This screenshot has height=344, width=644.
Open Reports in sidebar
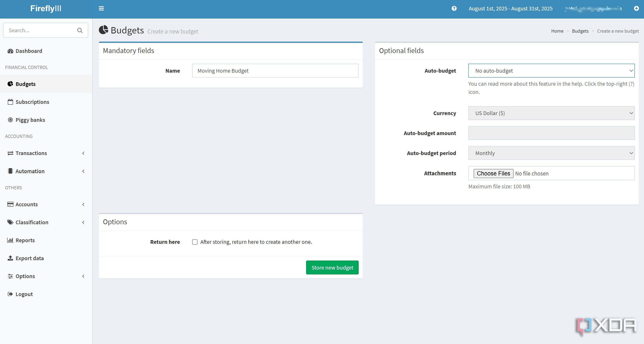(x=46, y=240)
